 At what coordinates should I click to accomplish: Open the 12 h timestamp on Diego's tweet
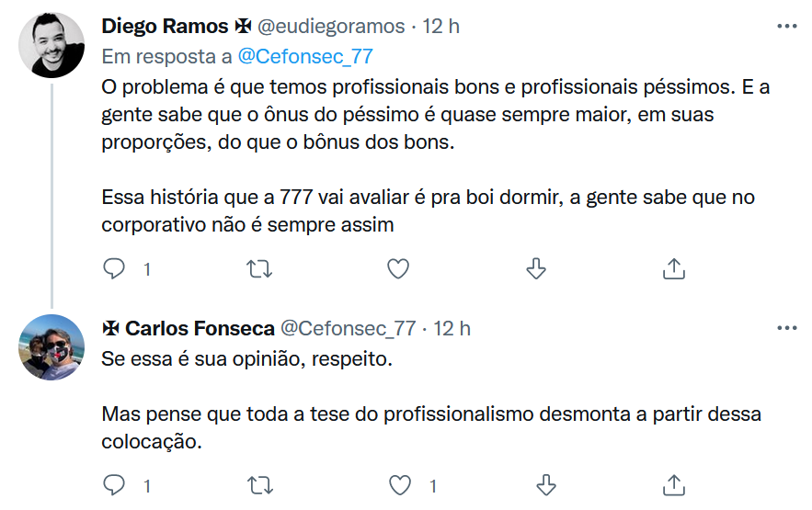click(x=441, y=26)
